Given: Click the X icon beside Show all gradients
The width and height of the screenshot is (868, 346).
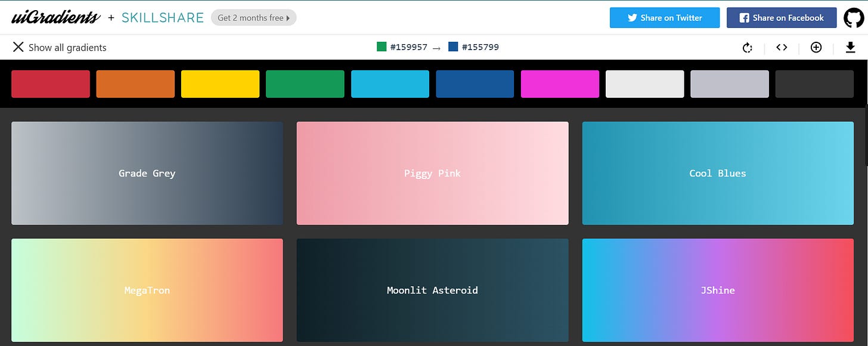Looking at the screenshot, I should pos(18,47).
